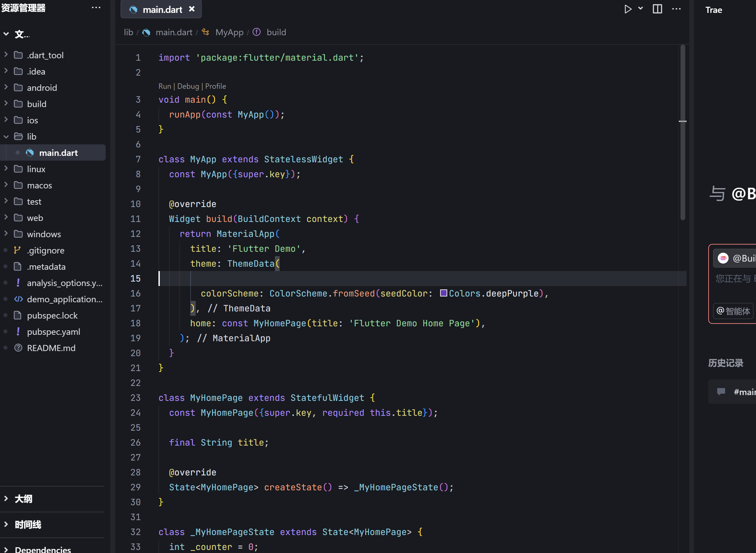The height and width of the screenshot is (553, 756).
Task: Click the Debug code lens link
Action: point(188,86)
